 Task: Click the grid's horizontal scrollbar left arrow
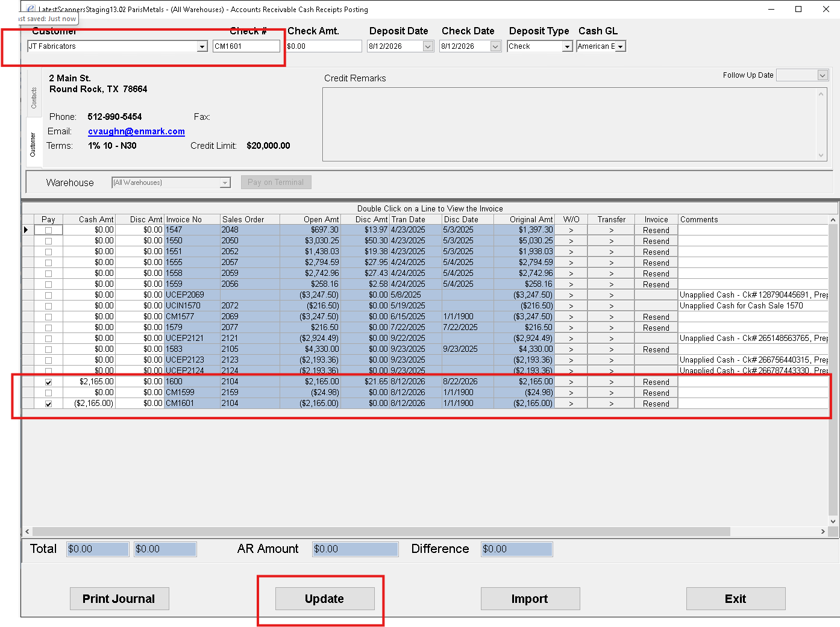(27, 532)
